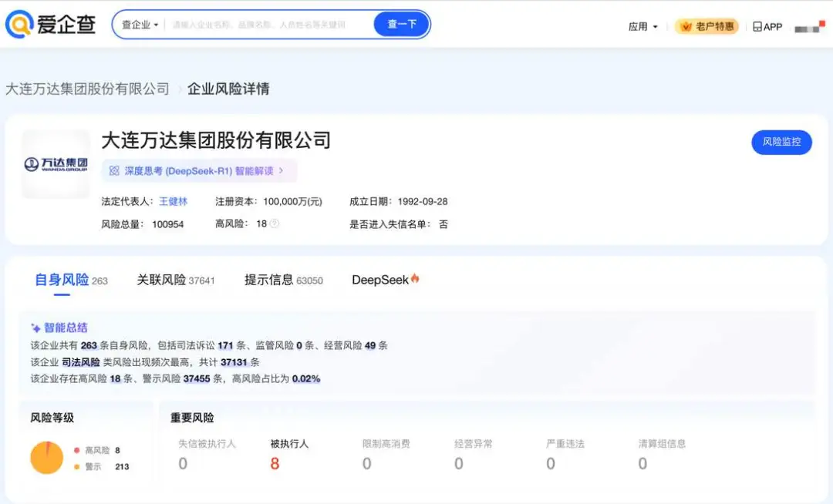Click the 查一下 search button
The width and height of the screenshot is (833, 504).
(400, 24)
